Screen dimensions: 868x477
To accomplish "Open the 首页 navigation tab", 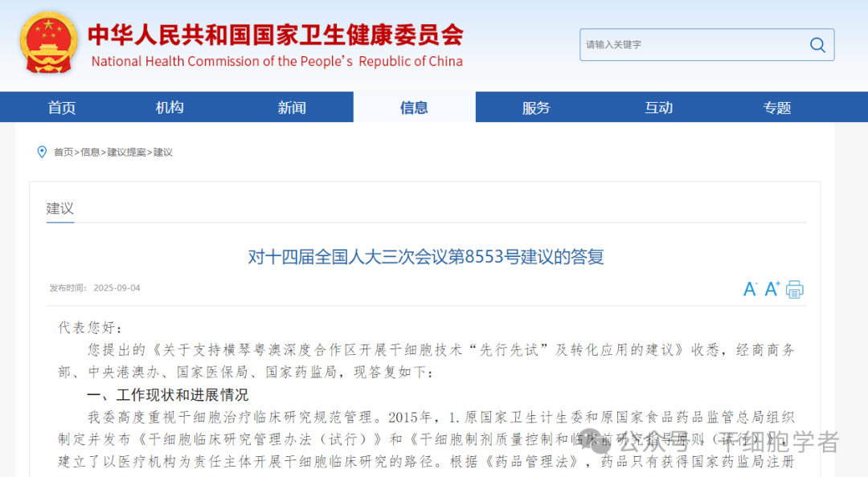I will click(x=62, y=108).
